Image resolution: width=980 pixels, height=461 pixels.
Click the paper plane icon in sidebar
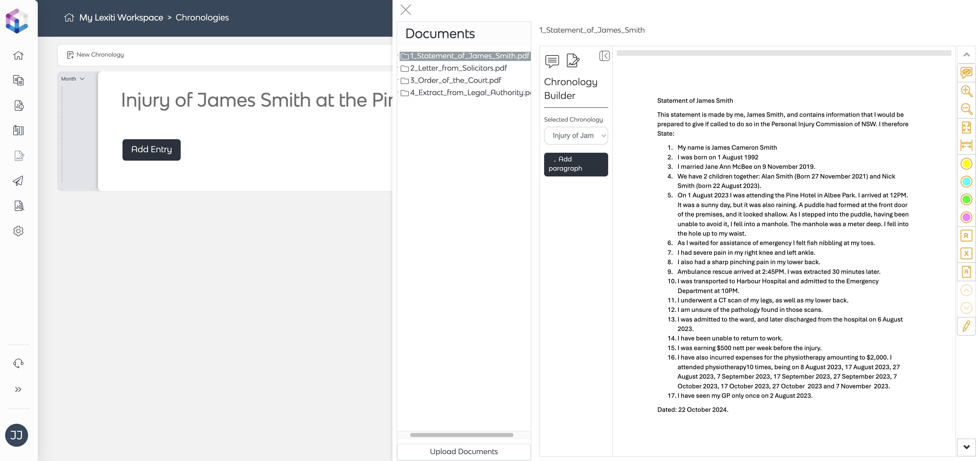pos(18,181)
